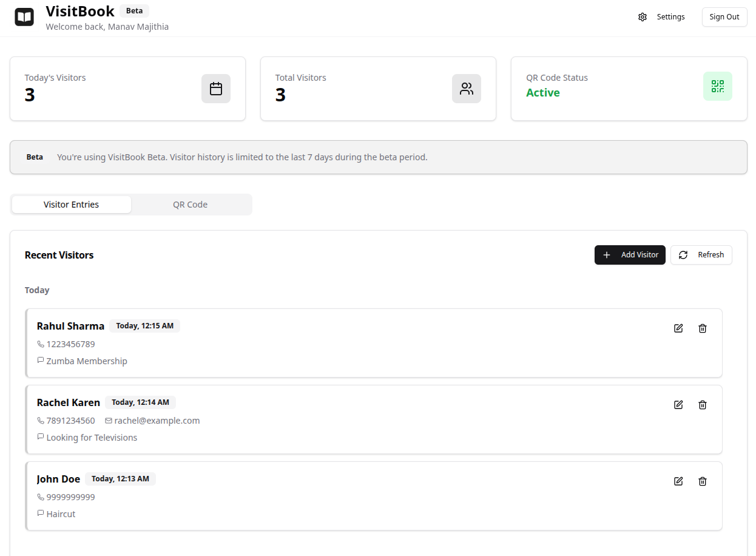Select the Visitor Entries tab
Viewport: 756px width, 556px height.
point(71,205)
